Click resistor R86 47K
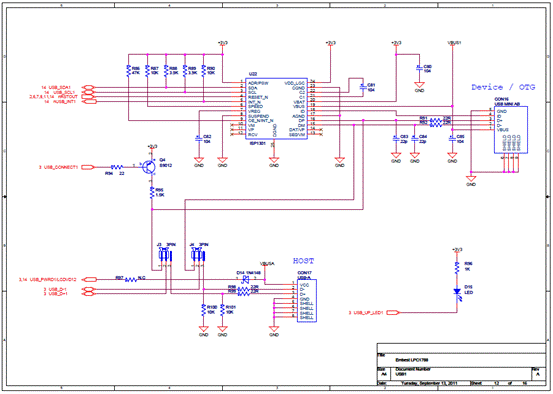Viewport: 553px width, 394px height. point(128,70)
